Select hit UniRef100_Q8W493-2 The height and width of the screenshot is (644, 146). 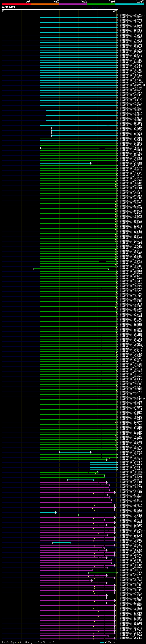click(x=132, y=82)
